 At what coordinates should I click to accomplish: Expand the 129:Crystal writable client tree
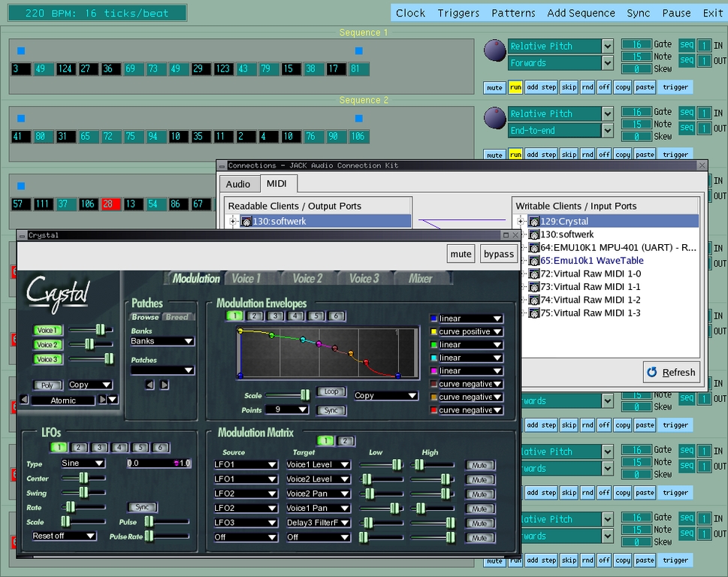pos(521,222)
